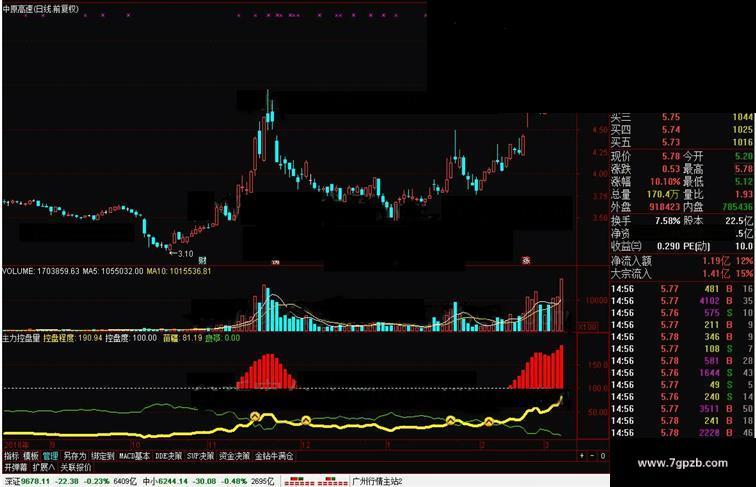Image resolution: width=756 pixels, height=487 pixels.
Task: Open the 模板 template tab
Action: click(x=31, y=456)
